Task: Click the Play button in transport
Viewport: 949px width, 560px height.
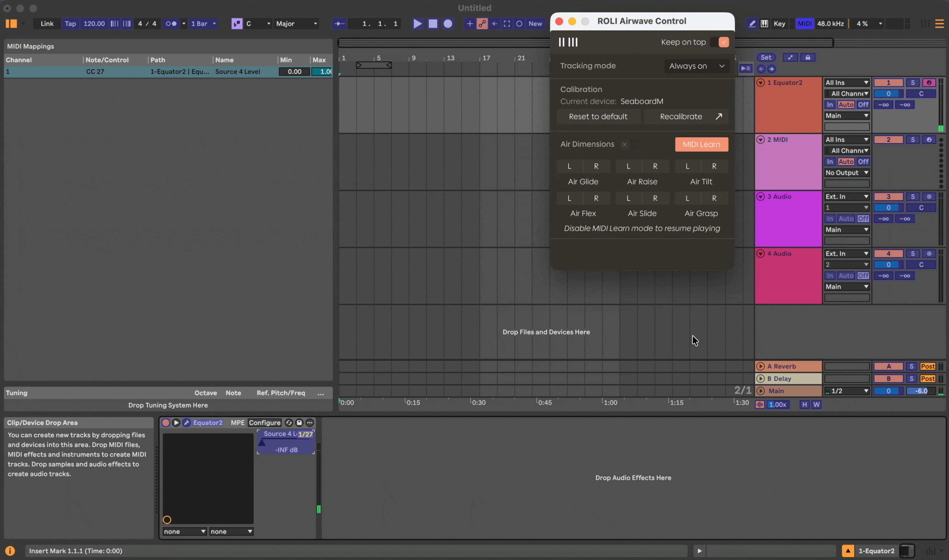Action: (417, 23)
